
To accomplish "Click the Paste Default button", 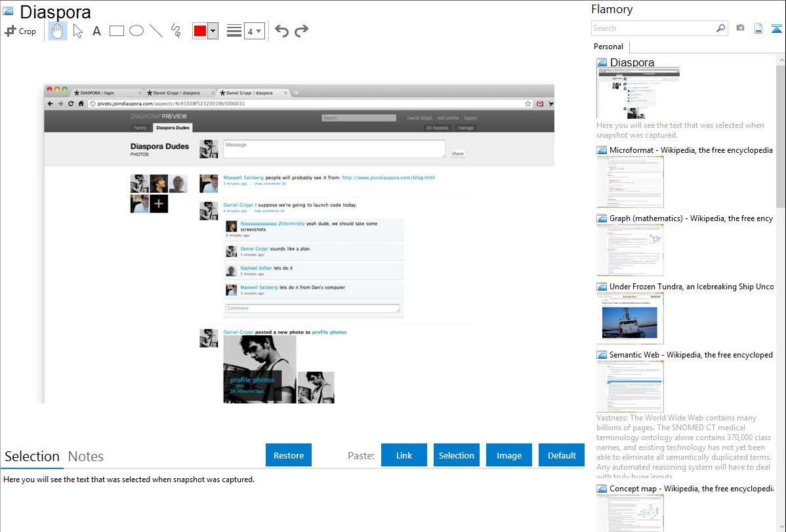I will click(562, 455).
